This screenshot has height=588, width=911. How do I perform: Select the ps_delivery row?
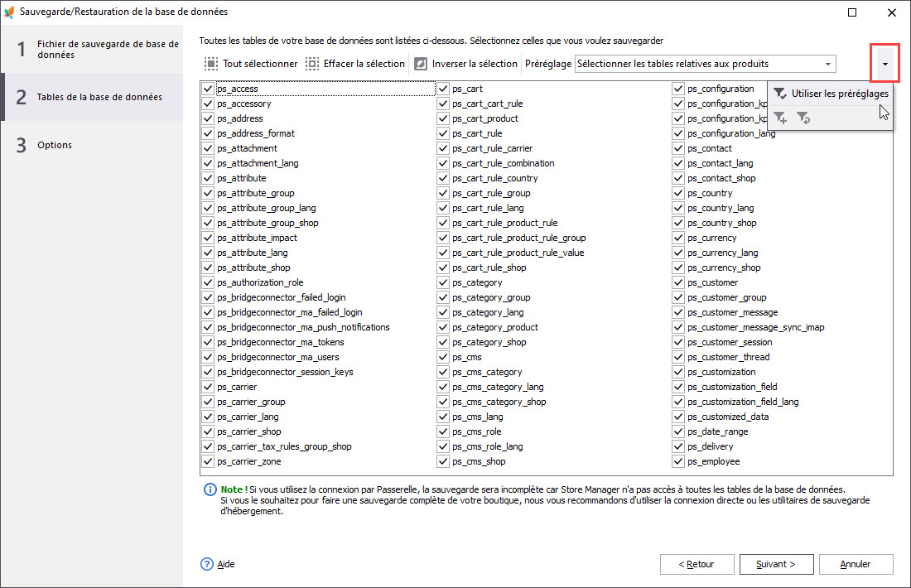tap(710, 446)
